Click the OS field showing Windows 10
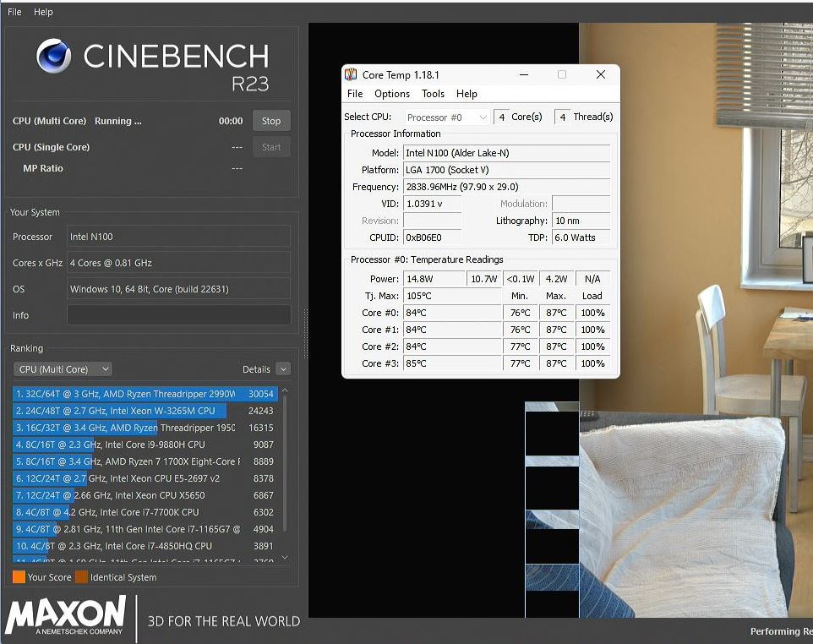The image size is (813, 644). click(178, 289)
